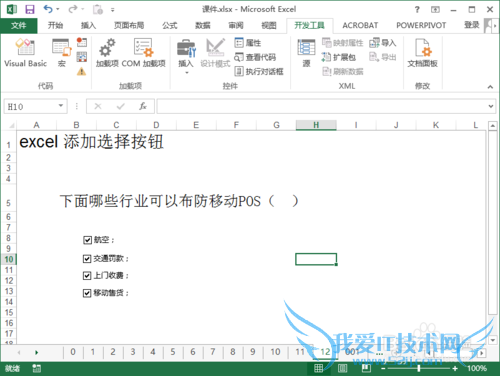This screenshot has width=500, height=376.
Task: Click Run Dialog (执行对话框)
Action: (259, 71)
